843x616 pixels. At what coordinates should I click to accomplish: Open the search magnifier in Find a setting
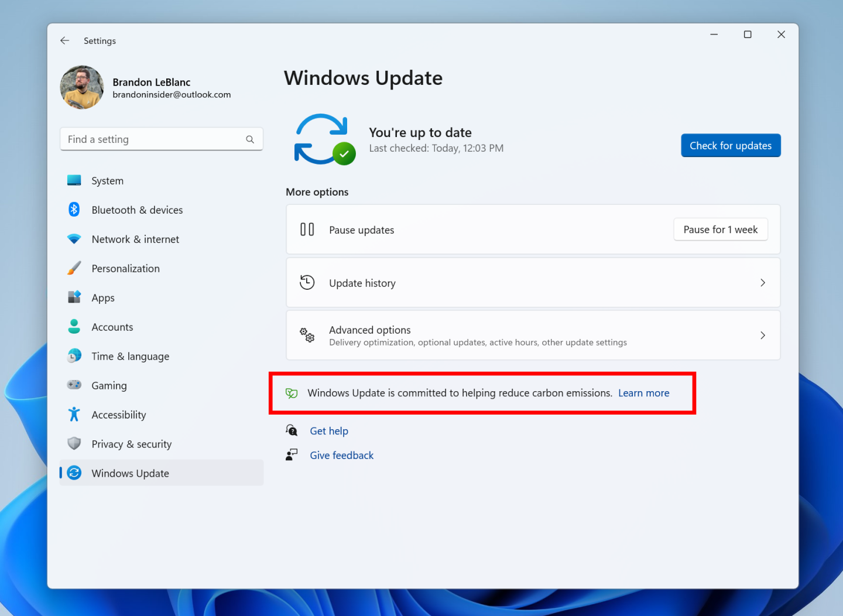pyautogui.click(x=250, y=139)
